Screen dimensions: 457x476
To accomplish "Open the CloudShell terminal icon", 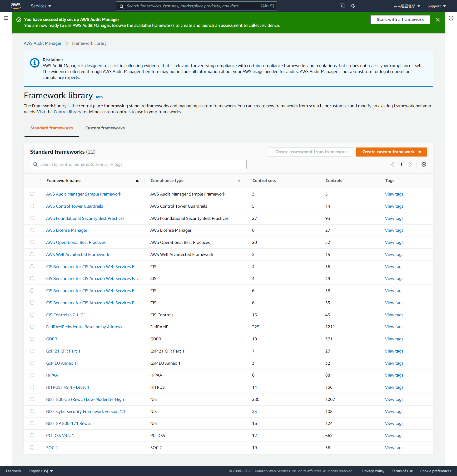I will tap(342, 6).
